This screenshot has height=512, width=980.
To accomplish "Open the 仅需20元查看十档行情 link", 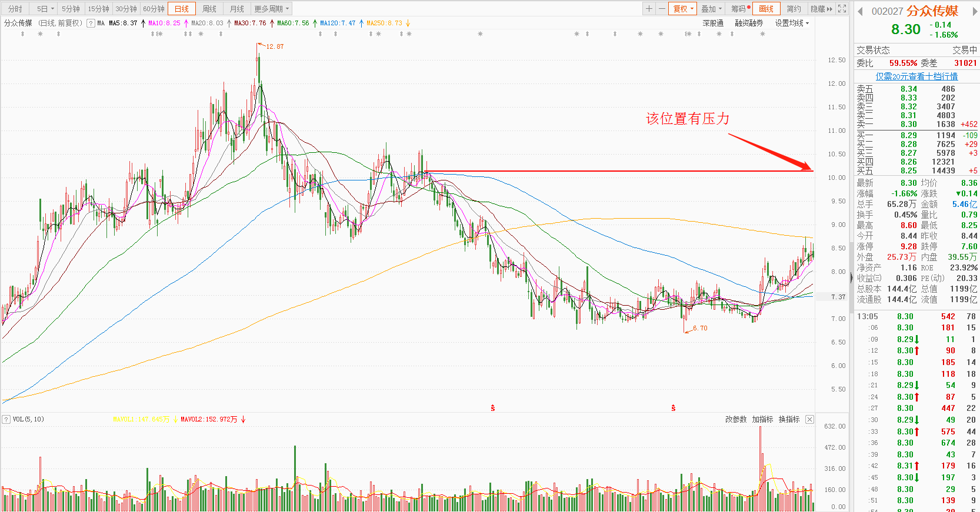I will tap(916, 76).
